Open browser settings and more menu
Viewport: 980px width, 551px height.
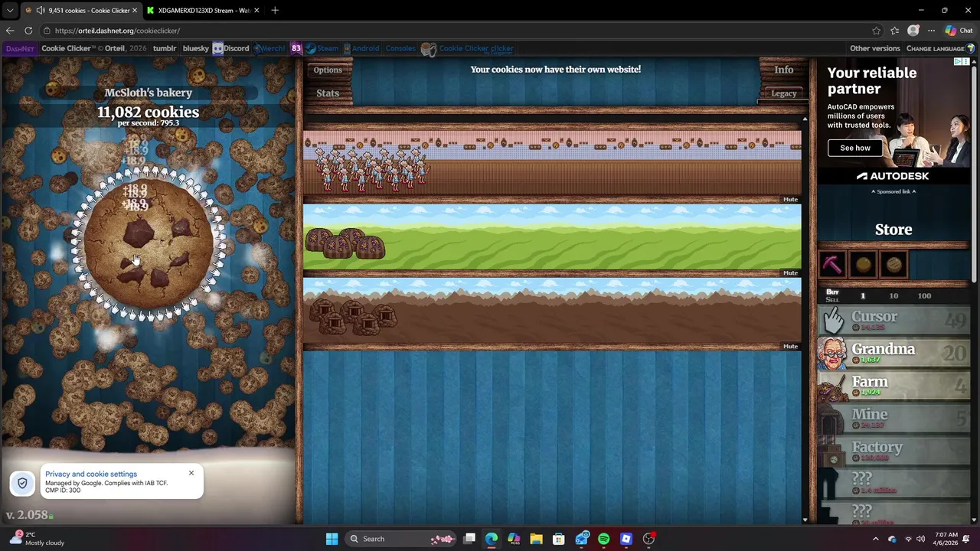click(x=931, y=31)
